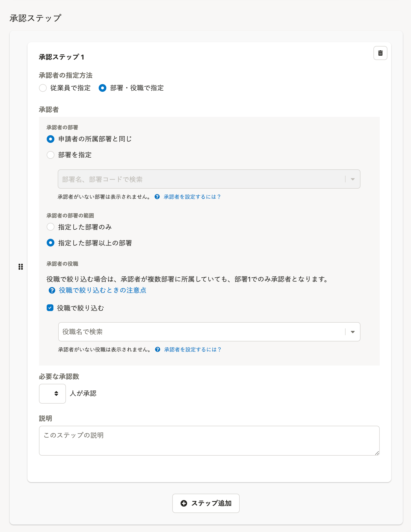The width and height of the screenshot is (411, 532).
Task: Open 役職で絞り込むときの注意点 link
Action: click(x=103, y=290)
